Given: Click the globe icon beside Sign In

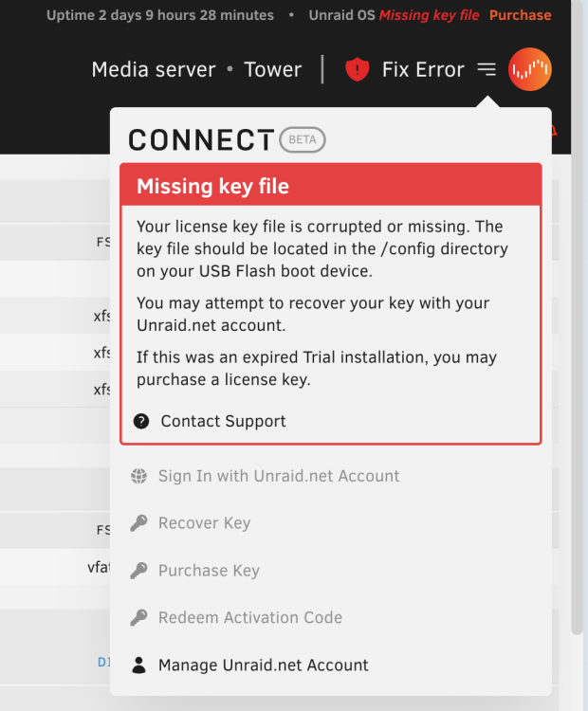Looking at the screenshot, I should click(138, 476).
